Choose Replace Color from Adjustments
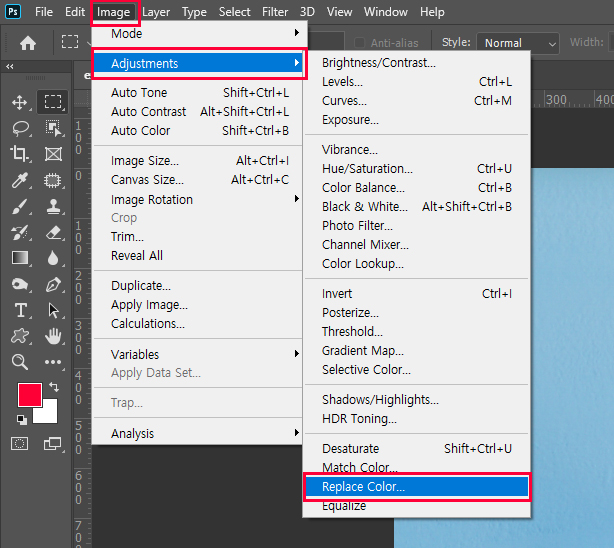 (417, 486)
